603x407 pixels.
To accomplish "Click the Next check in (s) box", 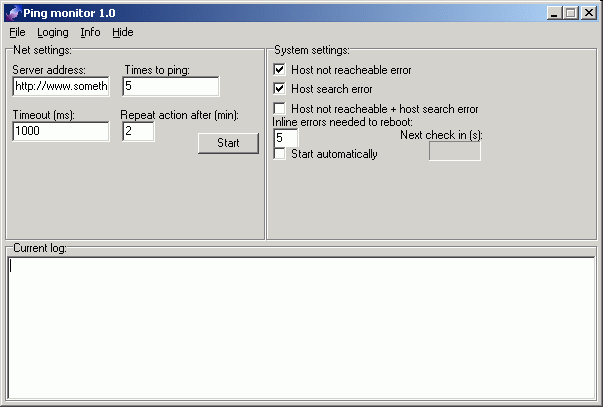I will point(455,151).
